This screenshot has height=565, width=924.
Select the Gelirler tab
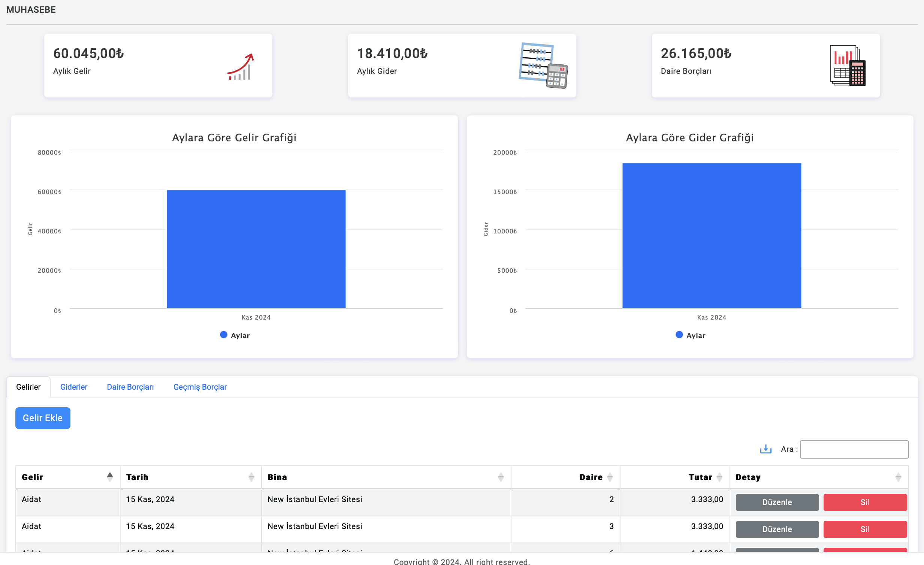tap(28, 387)
